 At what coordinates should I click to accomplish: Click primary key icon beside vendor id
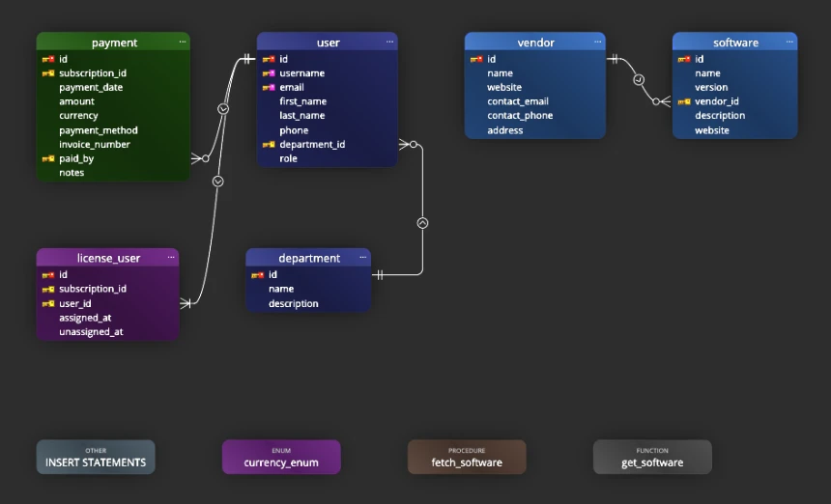[476, 59]
